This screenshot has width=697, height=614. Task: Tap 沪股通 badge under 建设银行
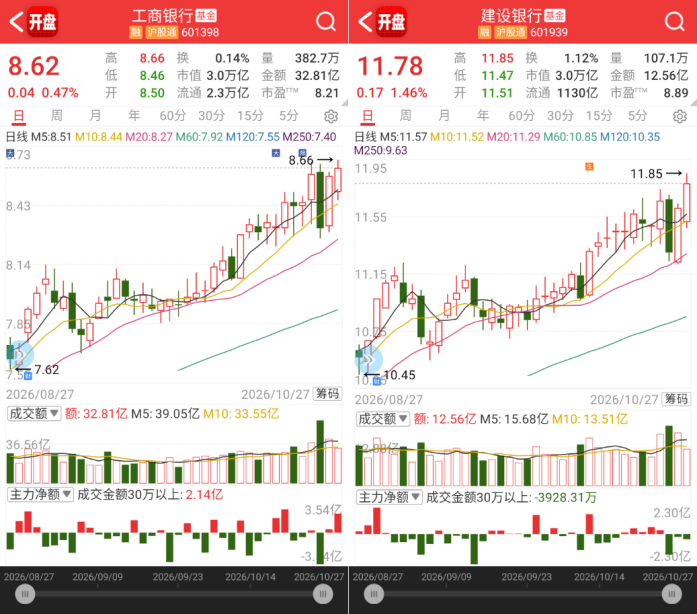511,32
